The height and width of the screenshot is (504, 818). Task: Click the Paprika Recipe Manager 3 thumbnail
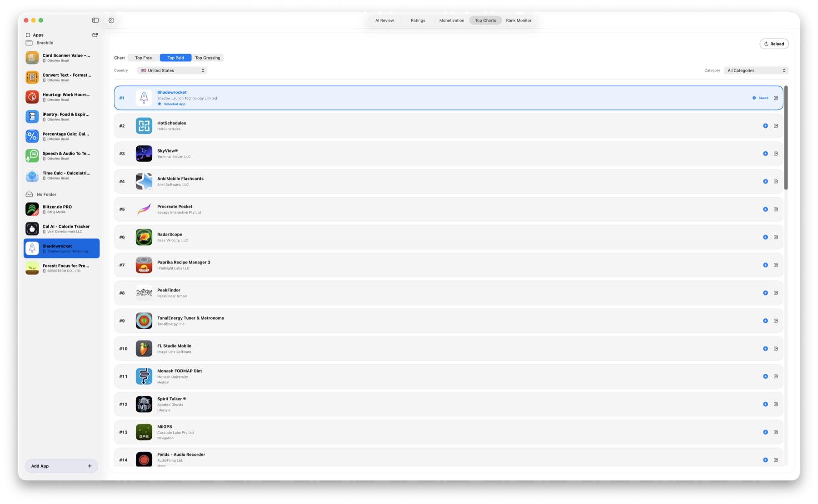coord(144,265)
